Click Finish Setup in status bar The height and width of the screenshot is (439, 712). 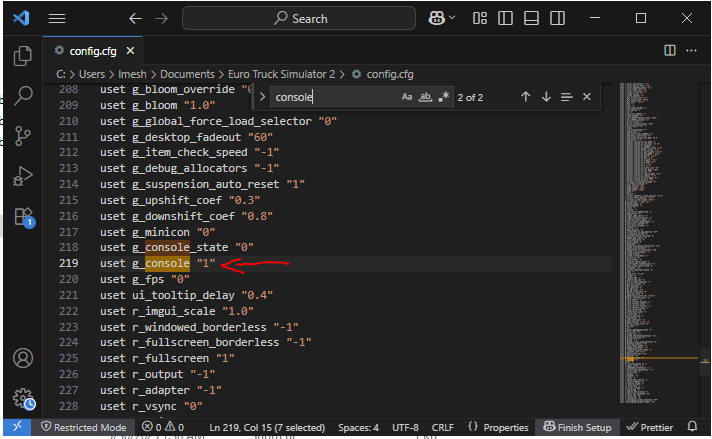coord(577,427)
